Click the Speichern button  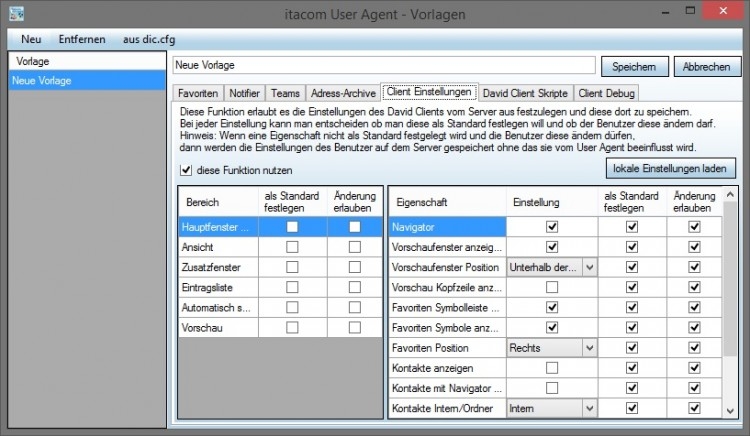(x=634, y=66)
